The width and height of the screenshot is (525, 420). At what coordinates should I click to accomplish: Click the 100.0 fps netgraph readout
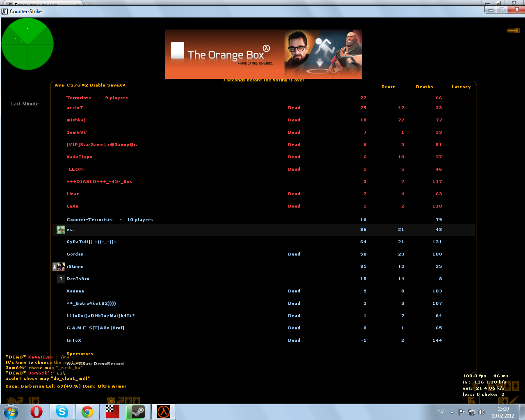pos(475,376)
